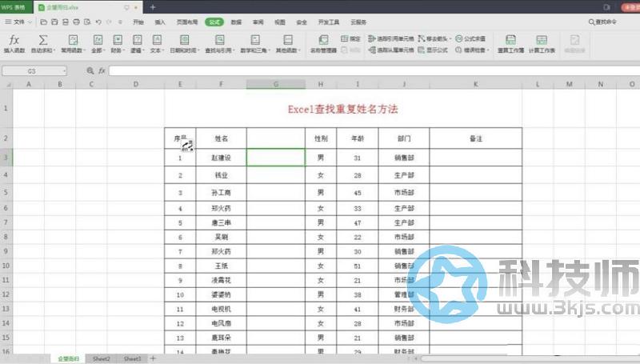Expand the Common Functions dropdown
Screen dimensions: 640x364
(73, 44)
